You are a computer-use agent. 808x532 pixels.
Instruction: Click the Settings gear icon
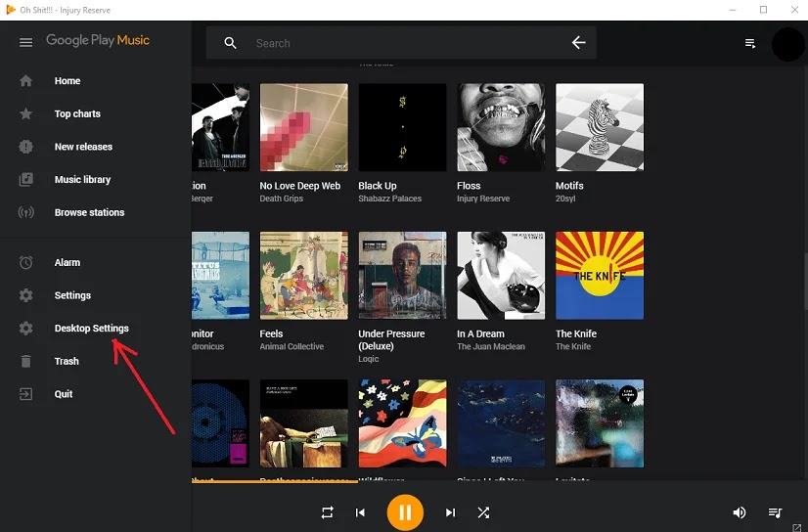click(25, 295)
